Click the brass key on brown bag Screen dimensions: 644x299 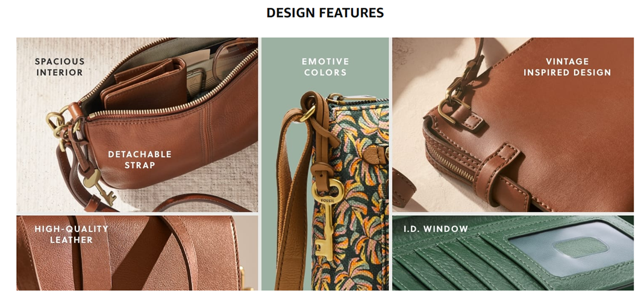click(99, 187)
